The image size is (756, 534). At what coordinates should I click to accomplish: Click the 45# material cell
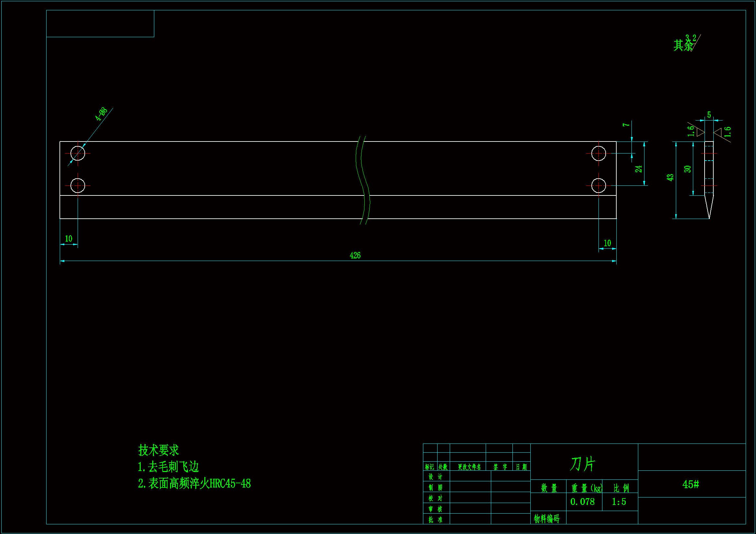click(x=690, y=484)
